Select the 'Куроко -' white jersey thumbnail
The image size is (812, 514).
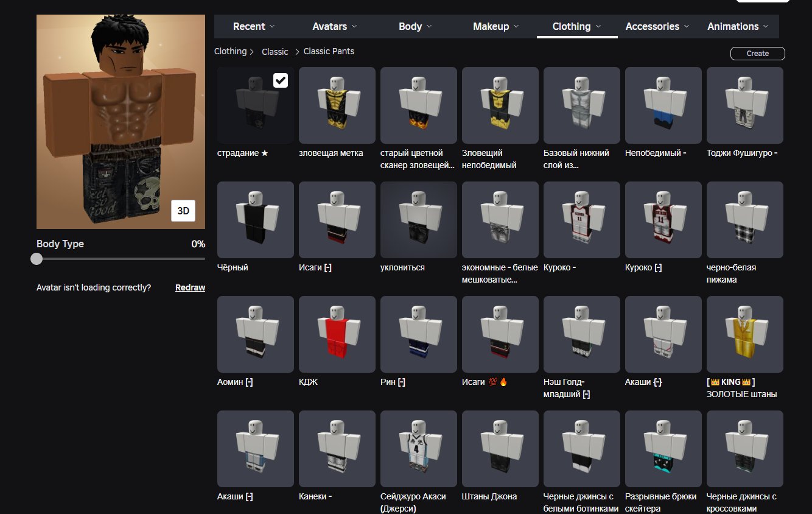click(582, 220)
